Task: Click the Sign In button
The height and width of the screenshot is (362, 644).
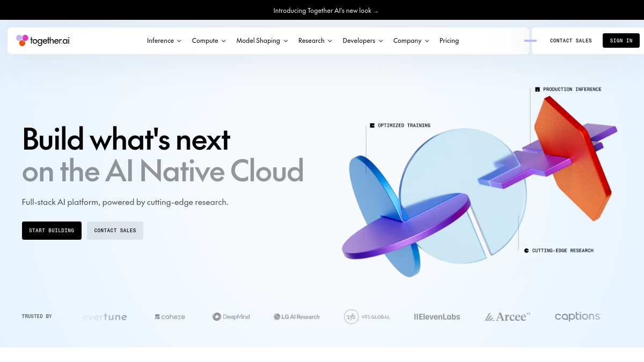Action: click(621, 41)
